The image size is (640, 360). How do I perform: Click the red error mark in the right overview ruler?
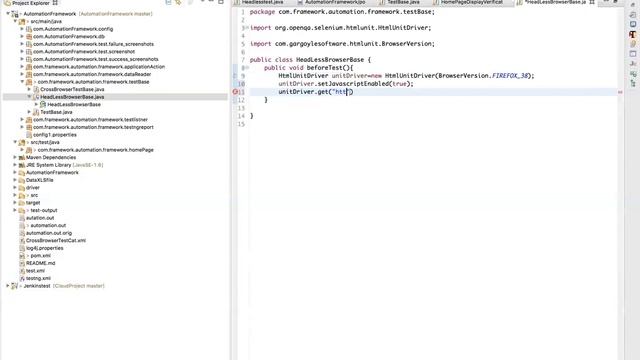(x=620, y=92)
